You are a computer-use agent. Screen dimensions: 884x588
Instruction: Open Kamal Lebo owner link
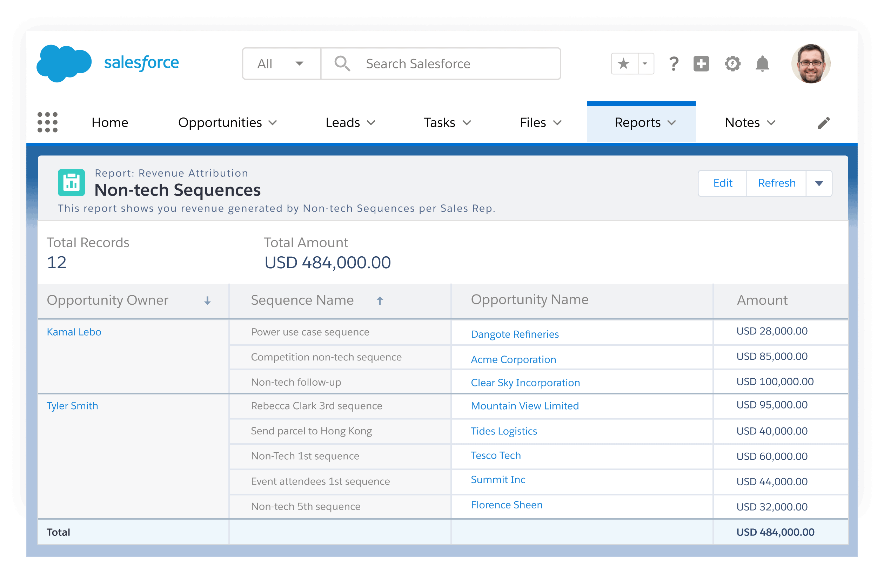click(74, 332)
